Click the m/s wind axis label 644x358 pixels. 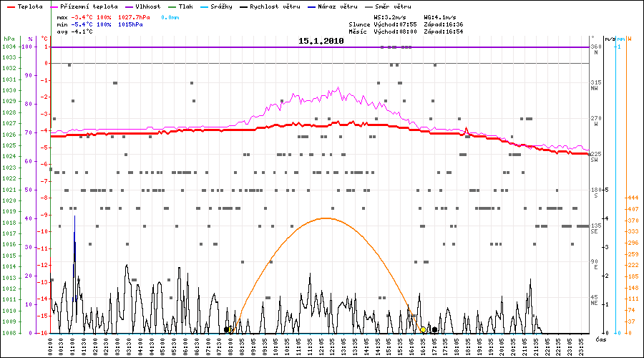click(609, 39)
